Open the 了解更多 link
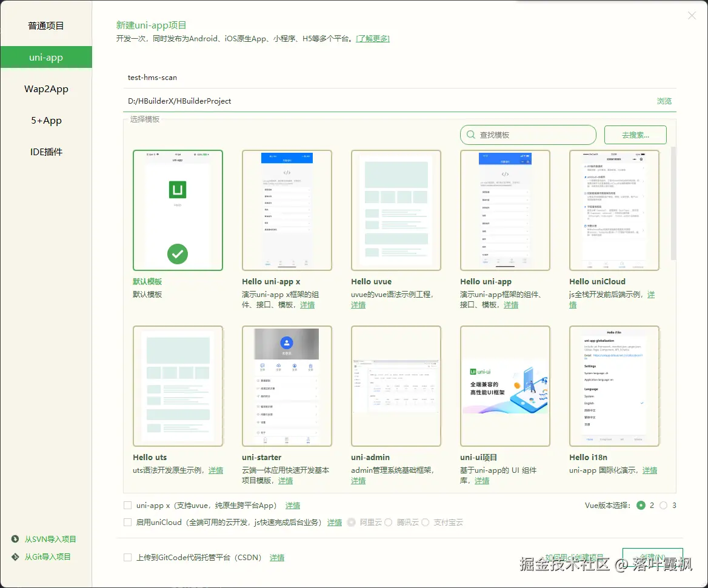This screenshot has height=588, width=708. click(x=374, y=38)
